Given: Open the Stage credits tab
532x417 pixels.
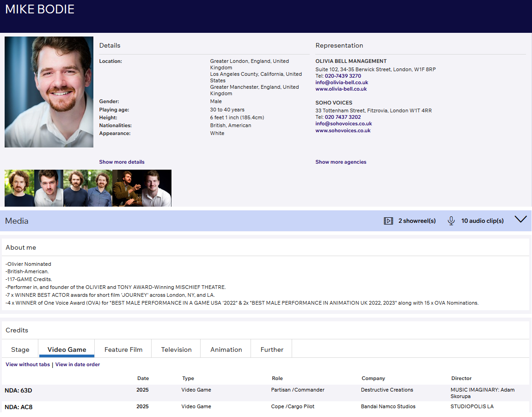Looking at the screenshot, I should pyautogui.click(x=20, y=350).
